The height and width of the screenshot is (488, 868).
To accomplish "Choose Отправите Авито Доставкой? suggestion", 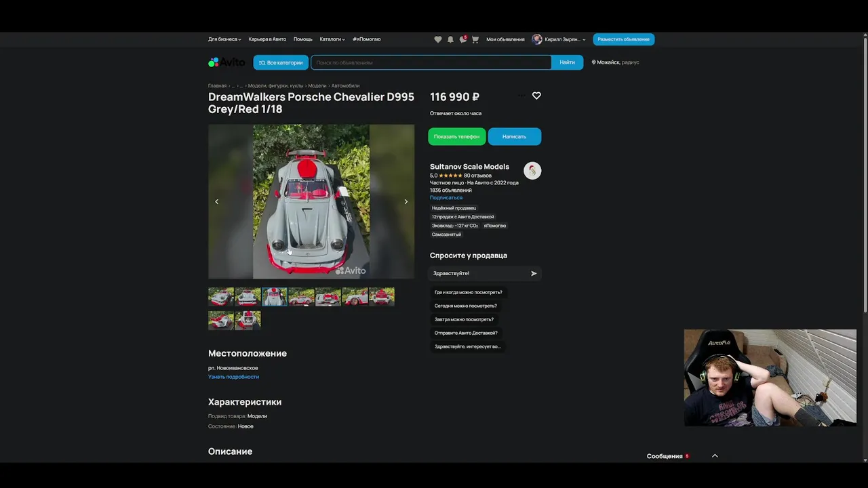I will pyautogui.click(x=466, y=333).
